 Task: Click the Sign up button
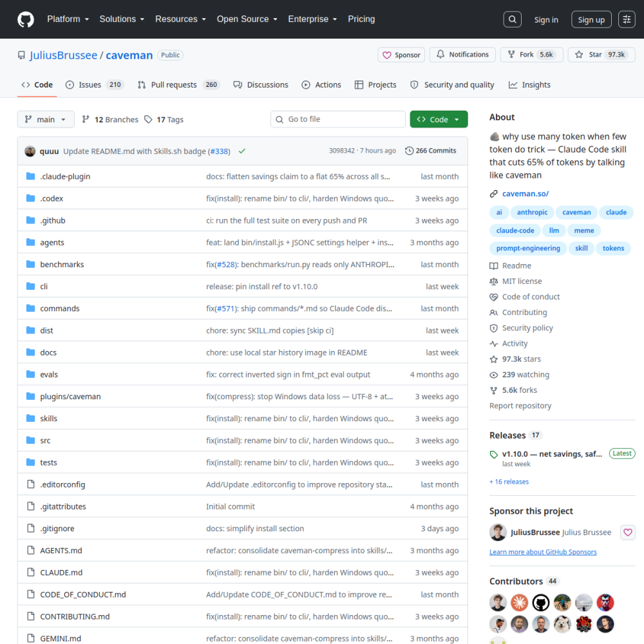tap(591, 19)
